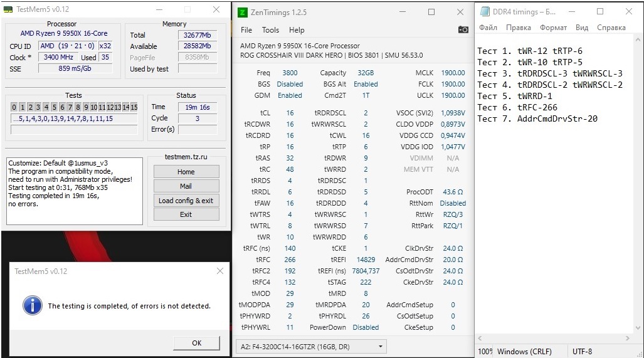Viewport: 644px width, 358px height.
Task: Open the Справка menu in Notepad
Action: pyautogui.click(x=611, y=28)
